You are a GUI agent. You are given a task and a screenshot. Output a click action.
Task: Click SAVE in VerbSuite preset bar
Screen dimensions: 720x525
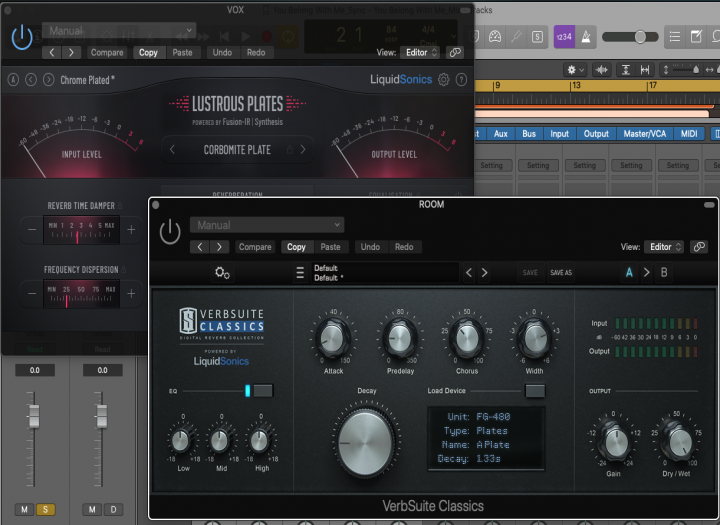tap(530, 272)
